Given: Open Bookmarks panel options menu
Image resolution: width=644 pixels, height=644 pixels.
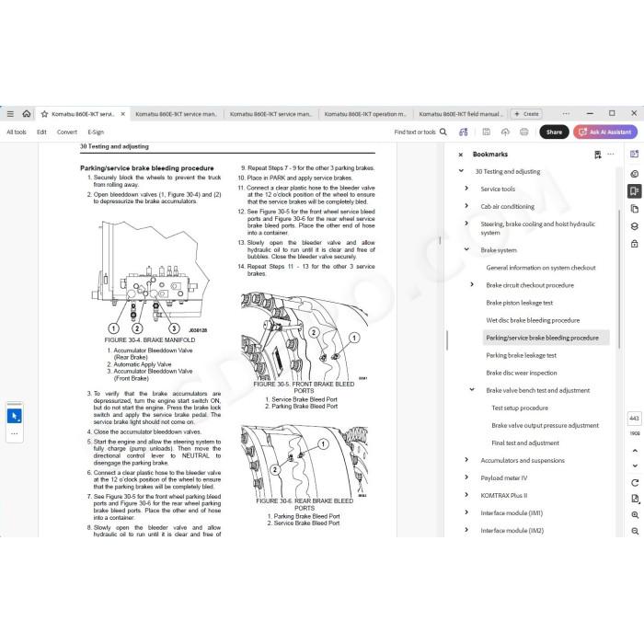Looking at the screenshot, I should (611, 155).
